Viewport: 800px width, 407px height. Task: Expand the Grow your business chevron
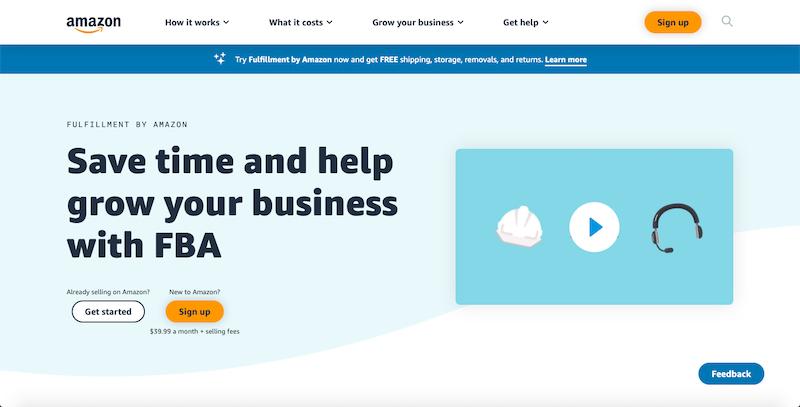coord(460,22)
